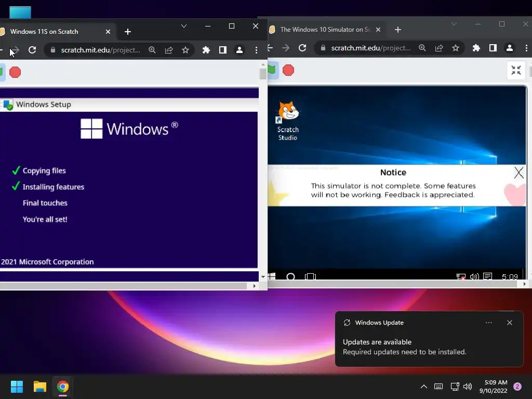The height and width of the screenshot is (399, 532).
Task: Select The Windows 10 Simulator on Scratch tab
Action: [326, 30]
